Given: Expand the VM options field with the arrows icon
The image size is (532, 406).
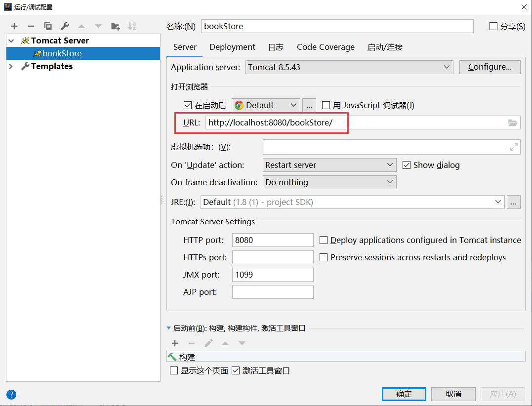Looking at the screenshot, I should (514, 147).
